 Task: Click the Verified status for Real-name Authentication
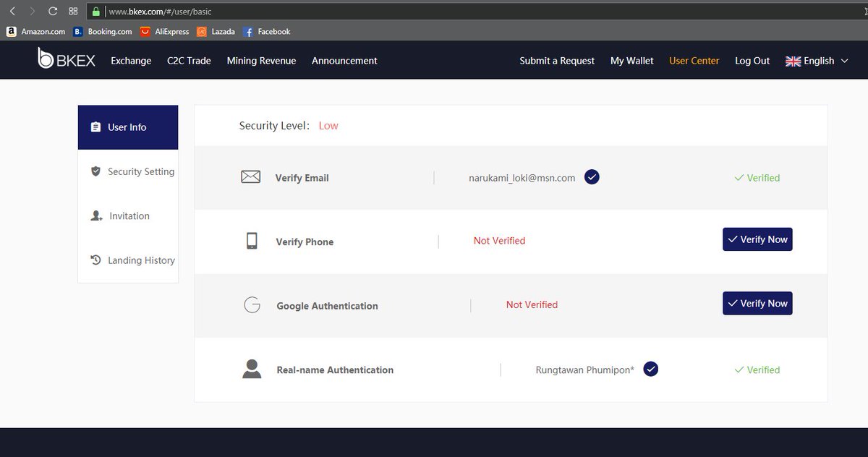tap(757, 370)
